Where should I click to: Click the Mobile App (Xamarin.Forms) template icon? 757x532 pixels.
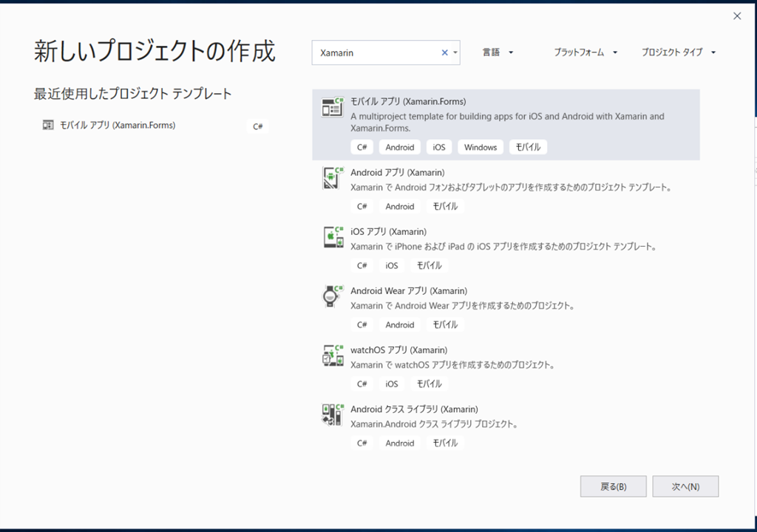click(332, 108)
